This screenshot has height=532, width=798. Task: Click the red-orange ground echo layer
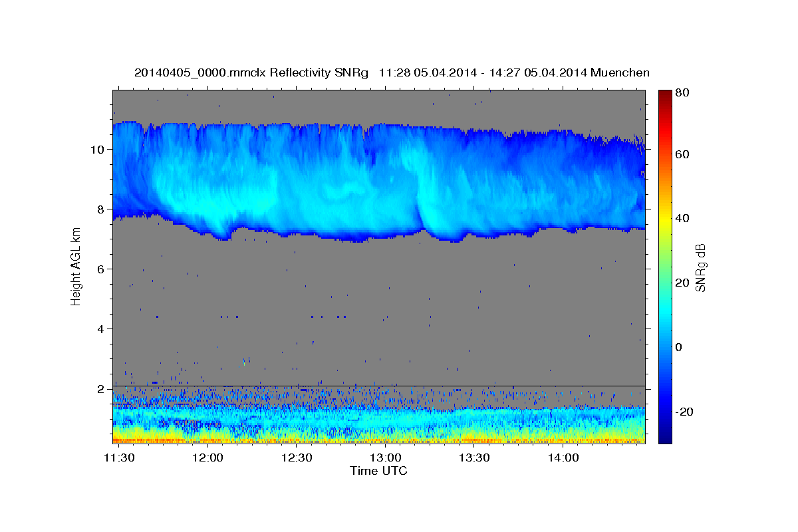pos(378,440)
